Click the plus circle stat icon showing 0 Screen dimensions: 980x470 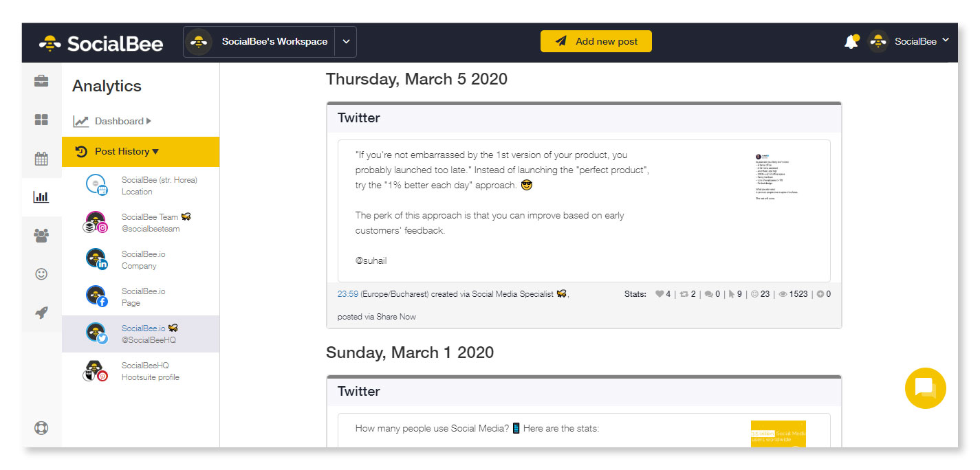click(820, 294)
